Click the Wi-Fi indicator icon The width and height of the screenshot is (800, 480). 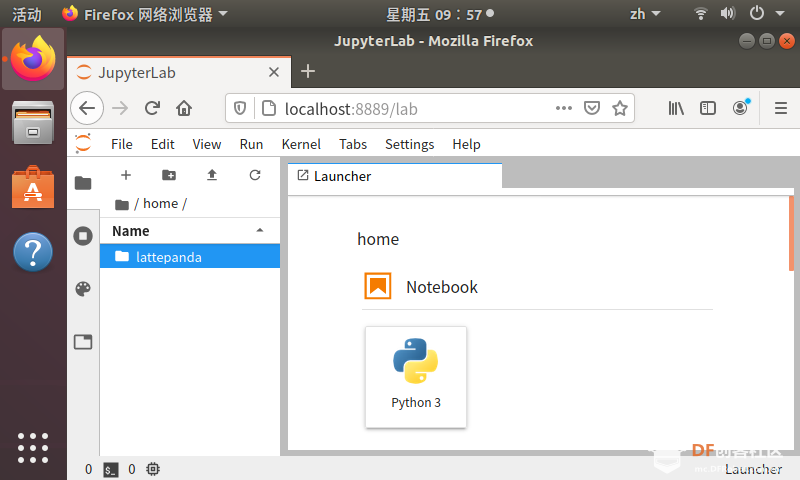click(x=701, y=14)
